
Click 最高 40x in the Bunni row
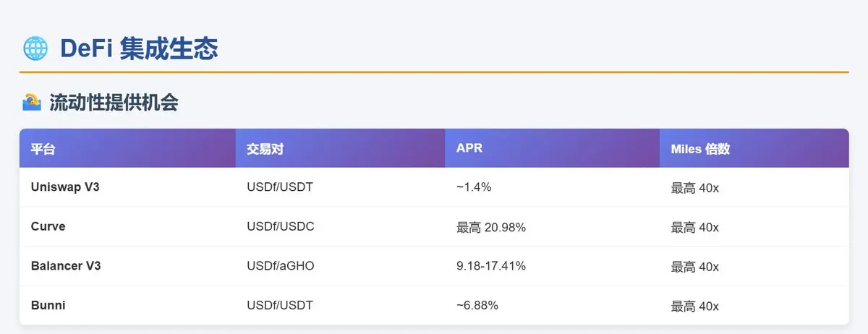695,306
